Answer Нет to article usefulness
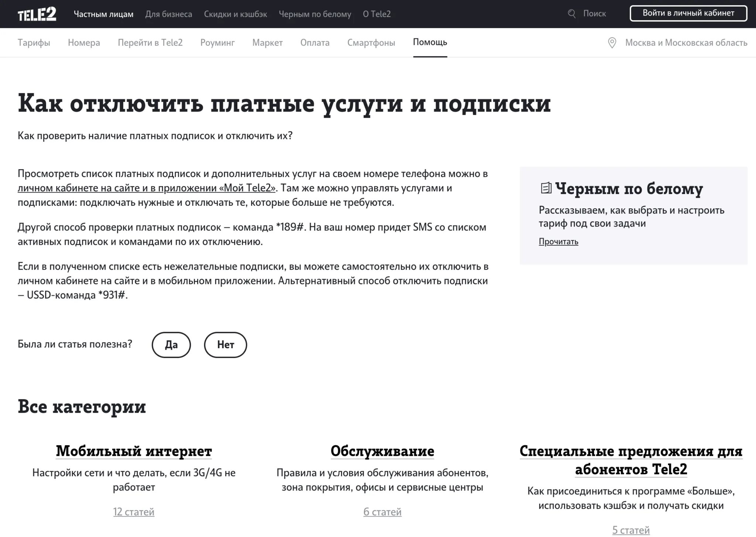 click(226, 345)
